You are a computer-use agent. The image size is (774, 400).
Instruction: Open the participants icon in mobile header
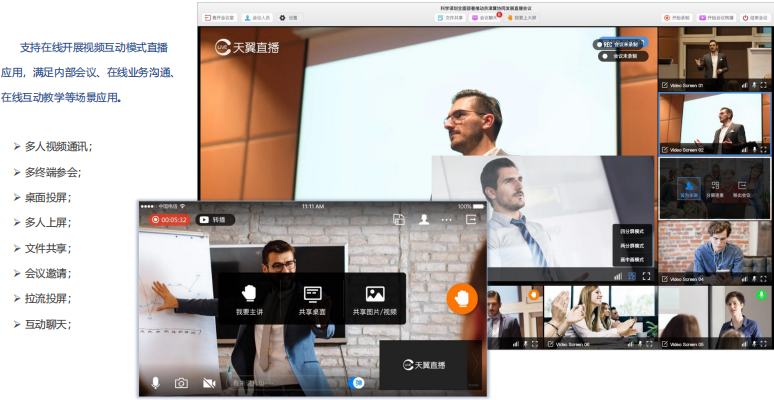coord(424,219)
